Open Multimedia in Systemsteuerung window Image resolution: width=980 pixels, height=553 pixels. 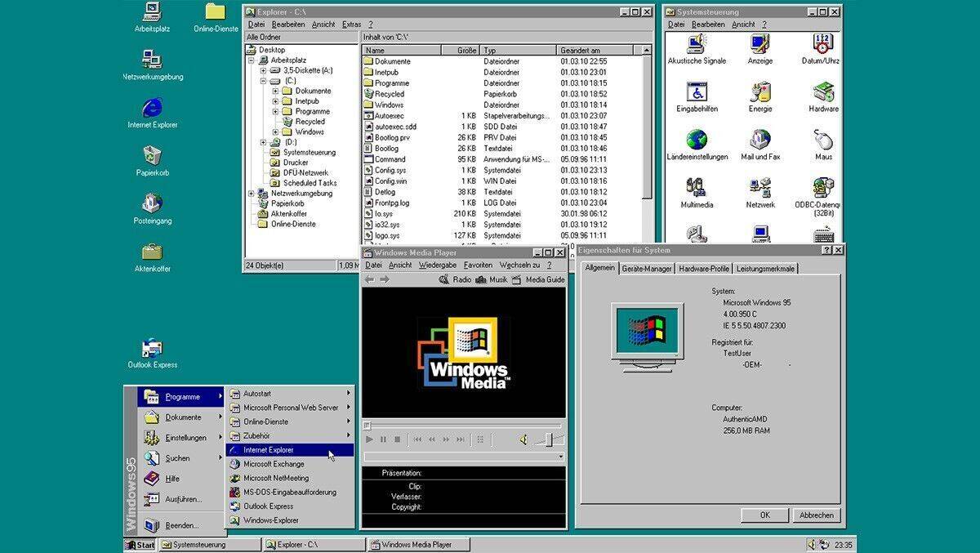click(697, 194)
